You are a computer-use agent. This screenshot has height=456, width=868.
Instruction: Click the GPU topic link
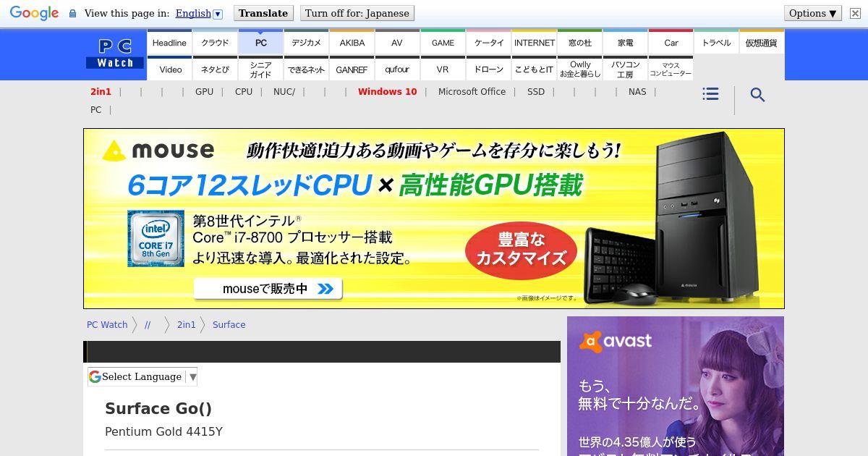point(204,91)
